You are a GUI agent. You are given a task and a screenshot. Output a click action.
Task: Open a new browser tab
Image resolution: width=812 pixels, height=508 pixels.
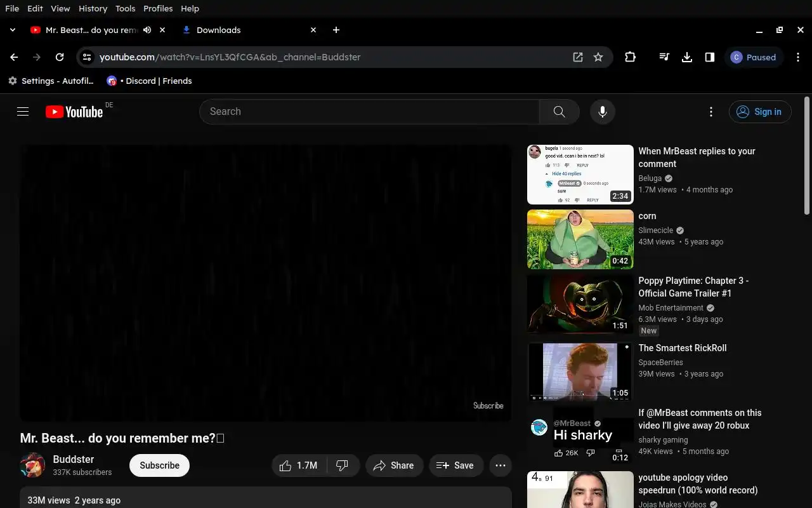click(336, 30)
